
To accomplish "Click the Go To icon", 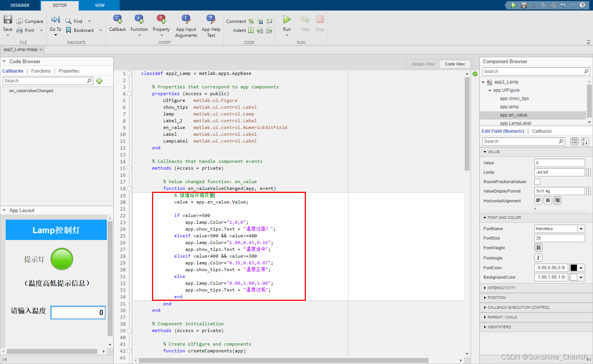I will tap(56, 20).
